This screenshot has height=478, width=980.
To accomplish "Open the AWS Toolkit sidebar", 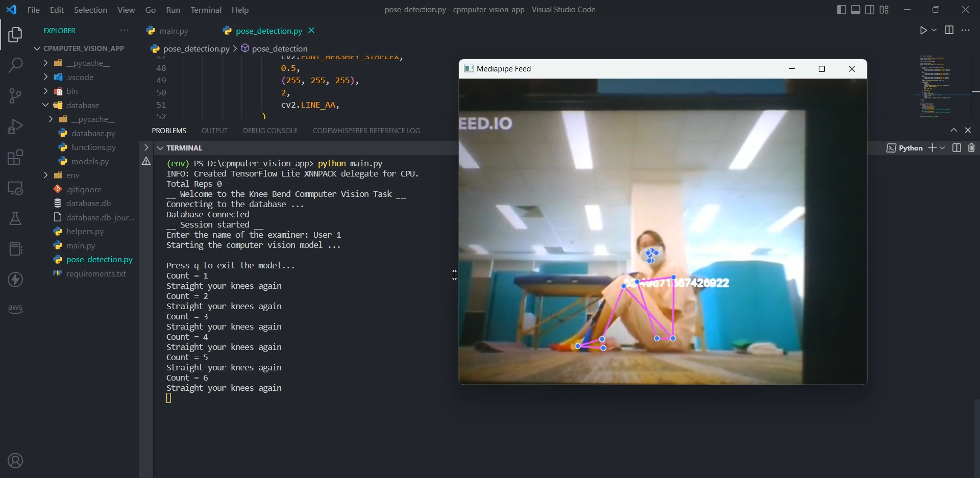I will [15, 308].
